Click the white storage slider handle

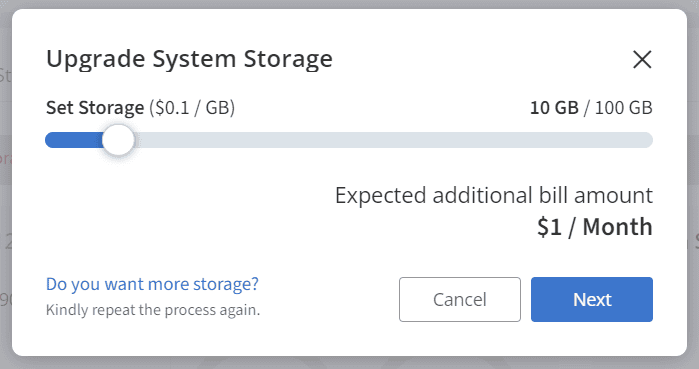tap(118, 140)
